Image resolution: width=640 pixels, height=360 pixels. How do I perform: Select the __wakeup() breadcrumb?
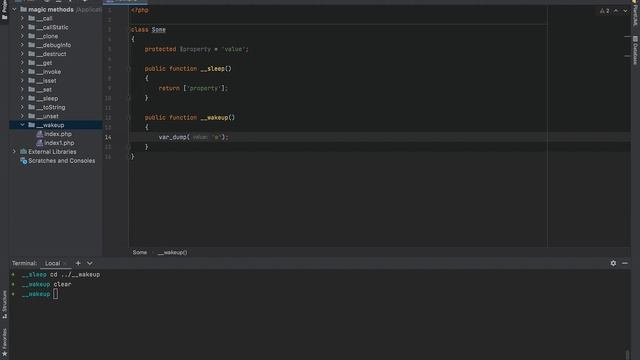(x=172, y=252)
